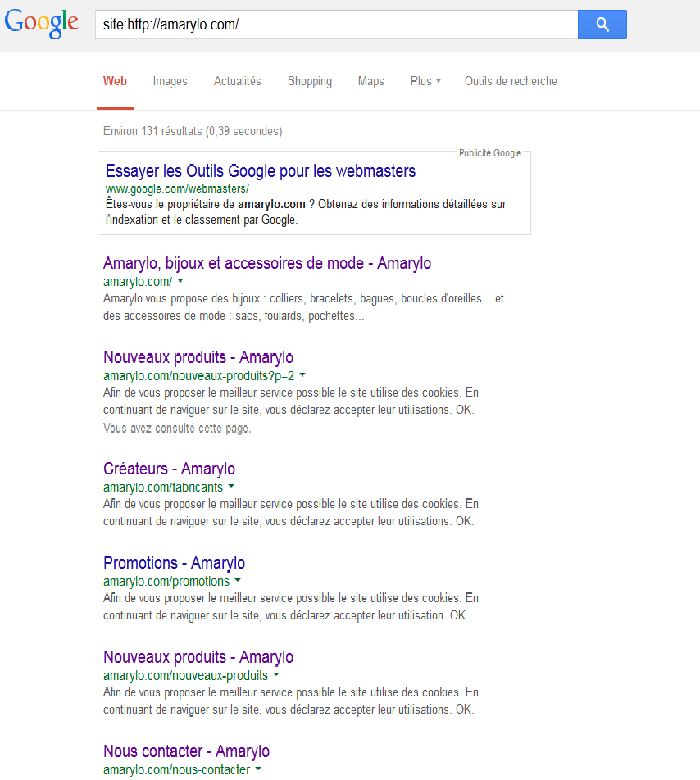
Task: Click the Publicité Google label
Action: [490, 153]
